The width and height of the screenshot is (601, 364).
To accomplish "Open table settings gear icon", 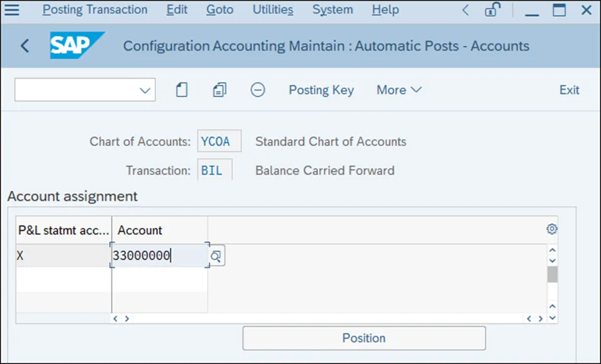I will click(552, 229).
